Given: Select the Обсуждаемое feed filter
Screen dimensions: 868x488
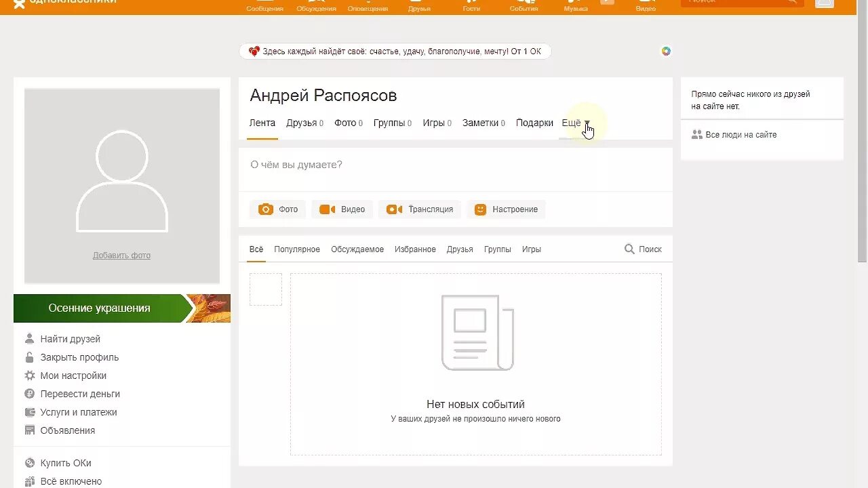Looking at the screenshot, I should pyautogui.click(x=357, y=249).
